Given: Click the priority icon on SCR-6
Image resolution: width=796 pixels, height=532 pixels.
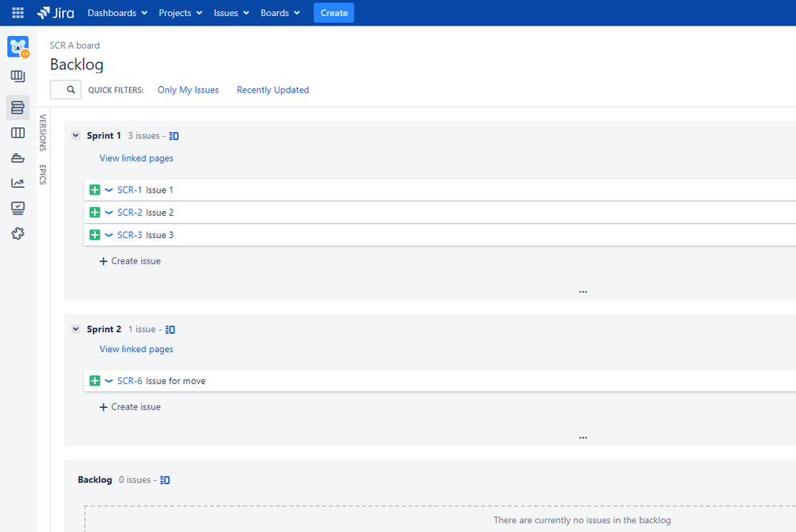Looking at the screenshot, I should point(108,381).
